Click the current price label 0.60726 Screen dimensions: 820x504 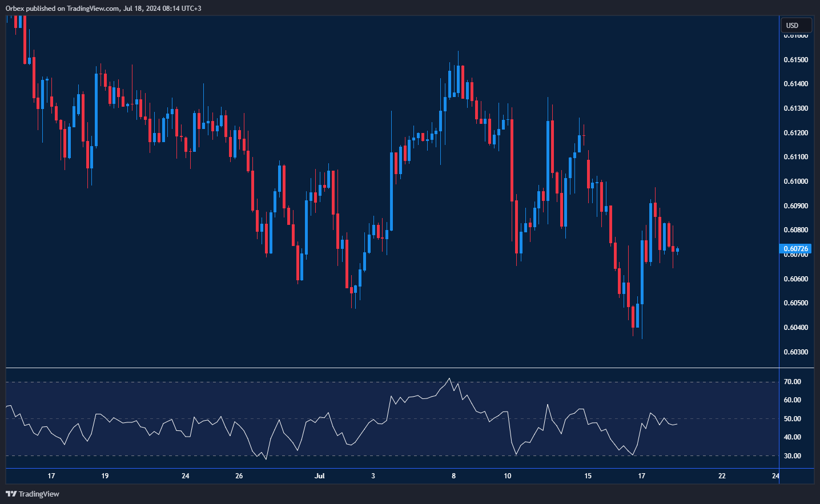(795, 249)
